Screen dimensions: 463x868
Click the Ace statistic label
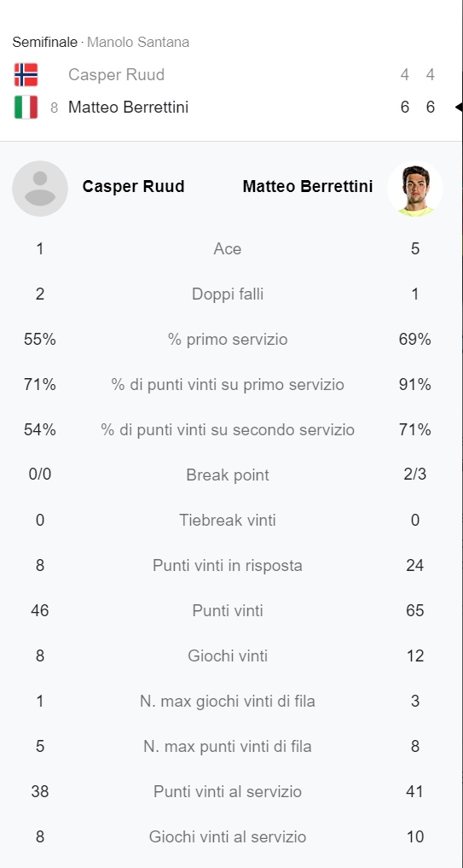point(228,249)
